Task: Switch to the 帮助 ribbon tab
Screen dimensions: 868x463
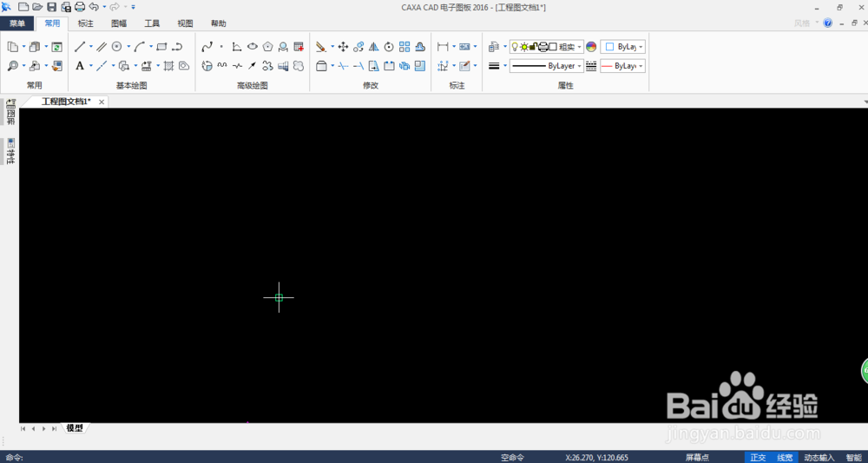Action: click(219, 23)
